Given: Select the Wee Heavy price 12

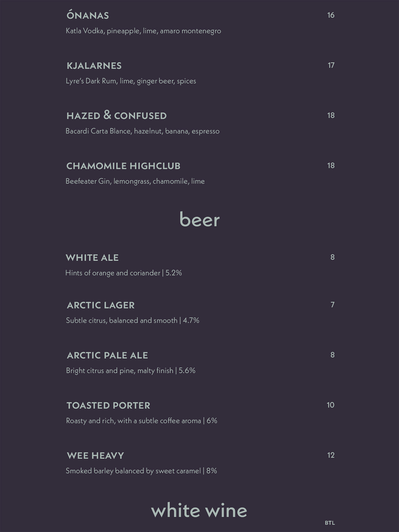Looking at the screenshot, I should [331, 455].
